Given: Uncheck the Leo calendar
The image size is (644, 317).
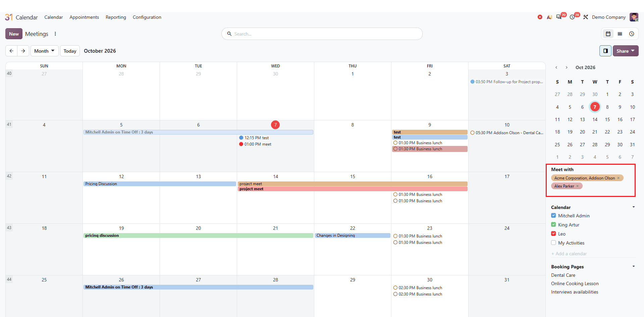Looking at the screenshot, I should pos(553,234).
